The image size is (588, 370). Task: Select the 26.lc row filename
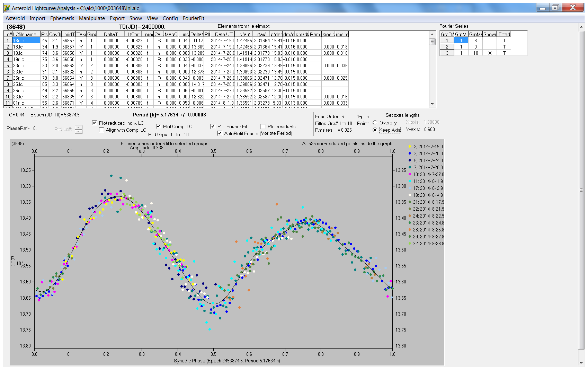click(x=26, y=97)
